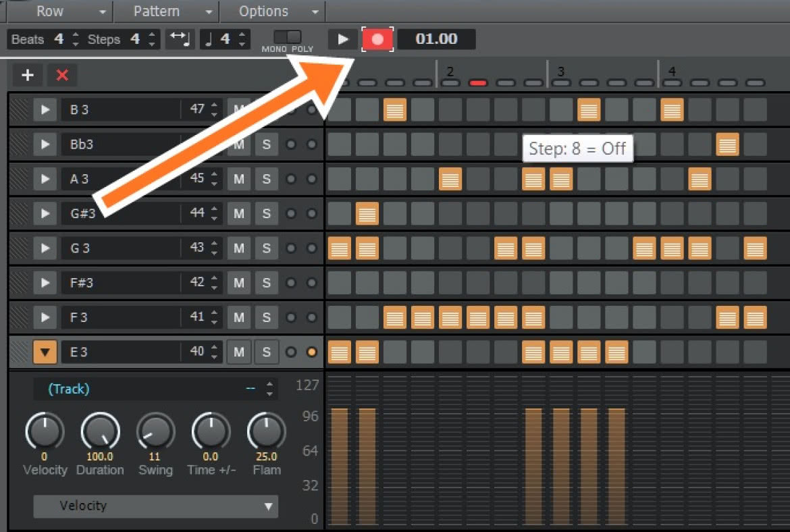Mute the G#3 row
The height and width of the screenshot is (532, 790).
[x=239, y=213]
